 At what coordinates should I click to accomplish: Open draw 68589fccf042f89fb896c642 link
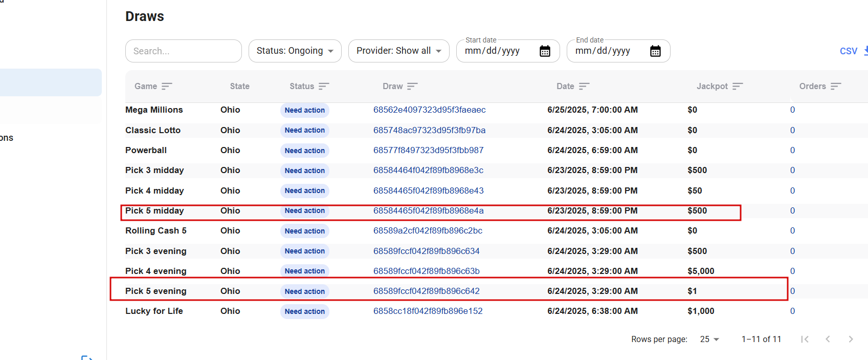(427, 291)
